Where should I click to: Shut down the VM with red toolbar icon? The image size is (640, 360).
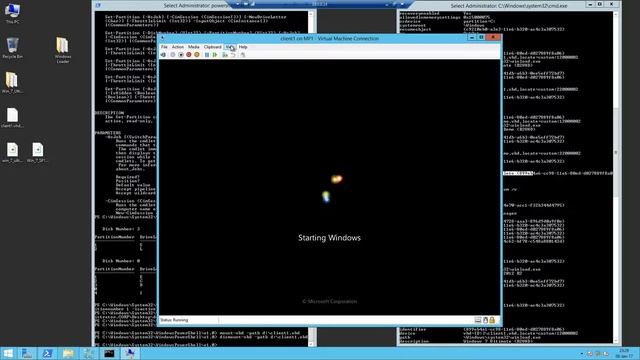(189, 55)
